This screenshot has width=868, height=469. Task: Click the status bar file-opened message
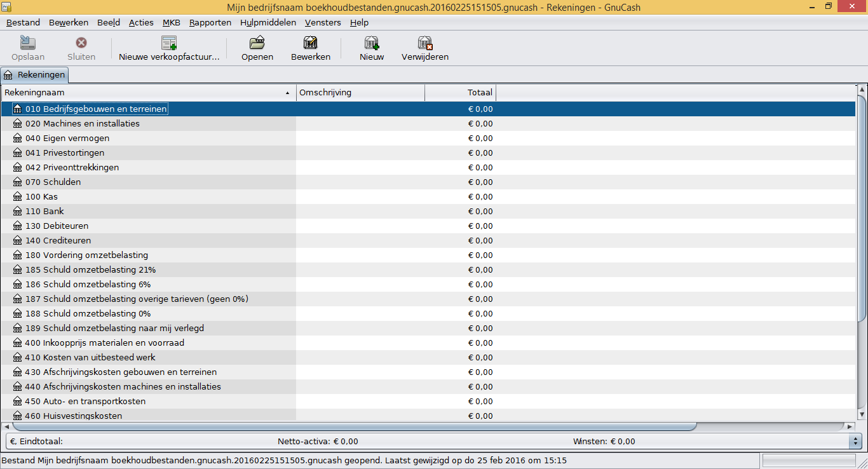pyautogui.click(x=284, y=460)
